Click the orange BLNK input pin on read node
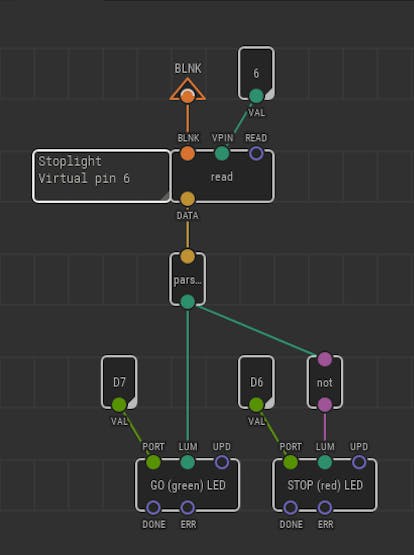The image size is (414, 555). coord(188,153)
